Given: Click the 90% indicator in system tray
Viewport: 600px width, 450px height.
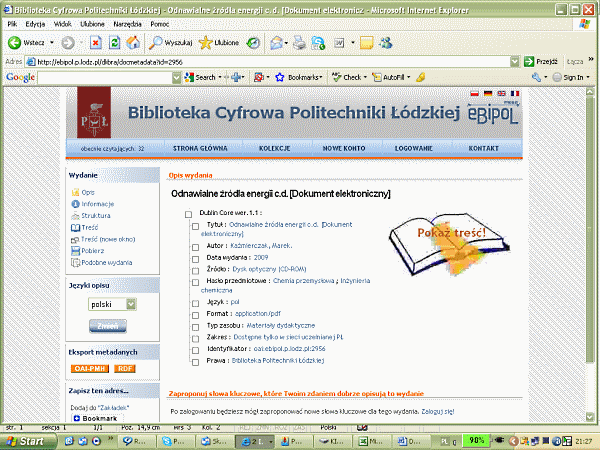Looking at the screenshot, I should click(x=476, y=441).
